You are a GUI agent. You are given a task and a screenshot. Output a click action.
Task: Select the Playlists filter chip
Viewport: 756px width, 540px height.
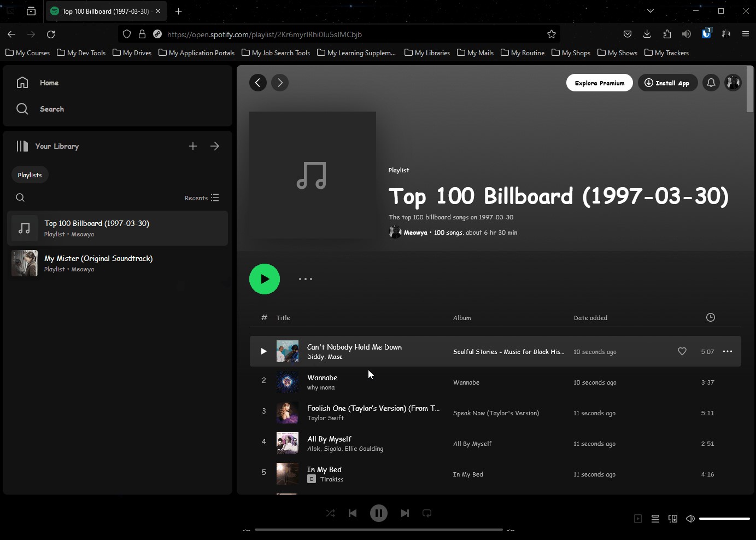(30, 175)
